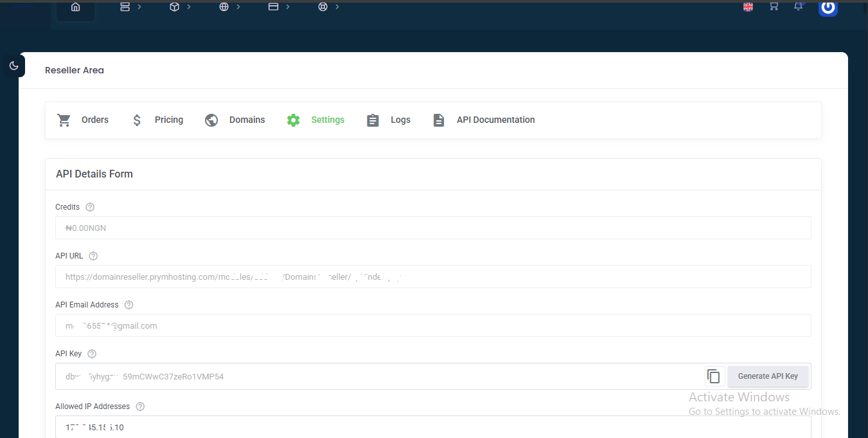The height and width of the screenshot is (438, 868).
Task: Click the help icon beside API Key
Action: (92, 354)
